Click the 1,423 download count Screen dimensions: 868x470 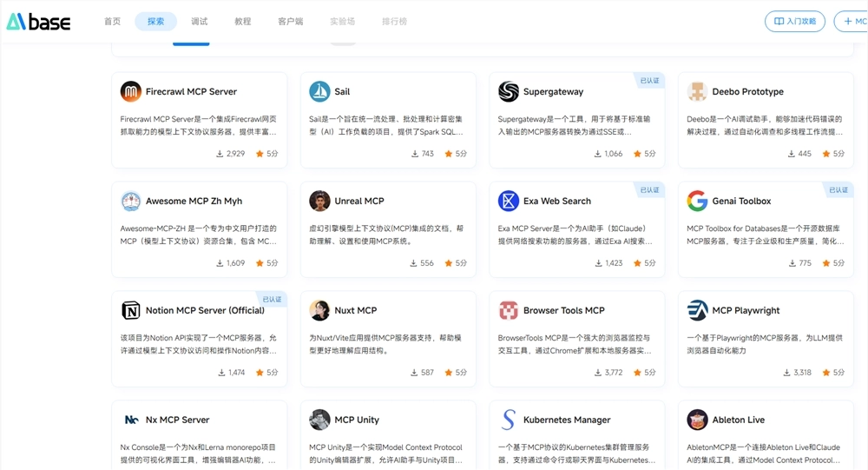coord(614,262)
